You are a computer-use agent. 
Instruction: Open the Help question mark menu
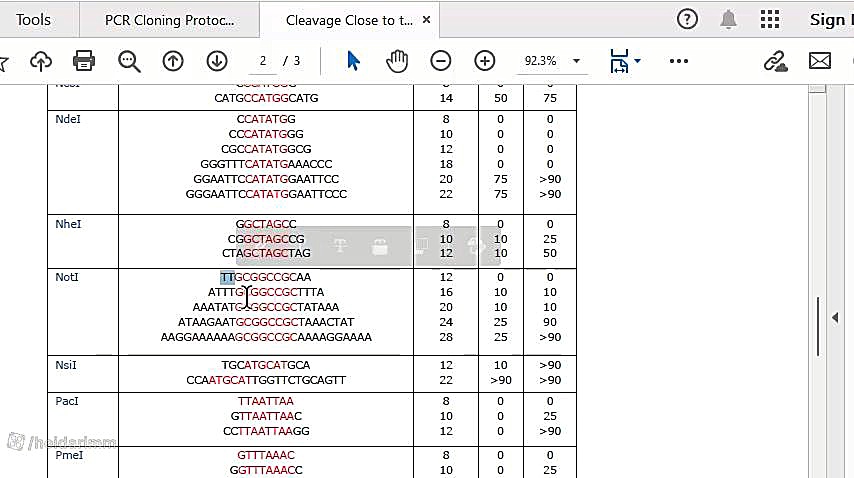coord(687,20)
